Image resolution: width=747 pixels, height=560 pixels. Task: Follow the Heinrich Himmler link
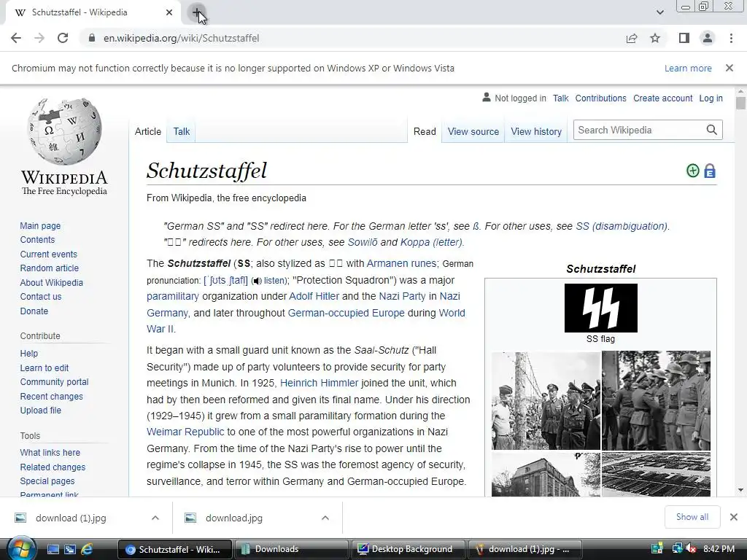pyautogui.click(x=319, y=383)
